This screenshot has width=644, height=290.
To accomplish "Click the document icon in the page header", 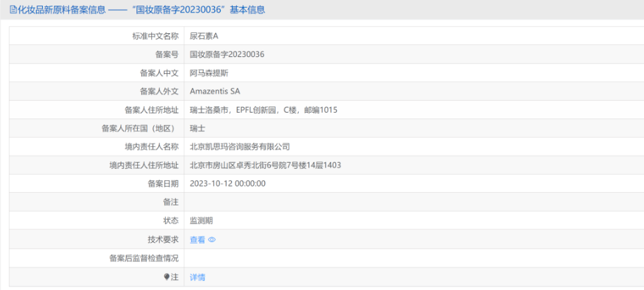I will (13, 10).
